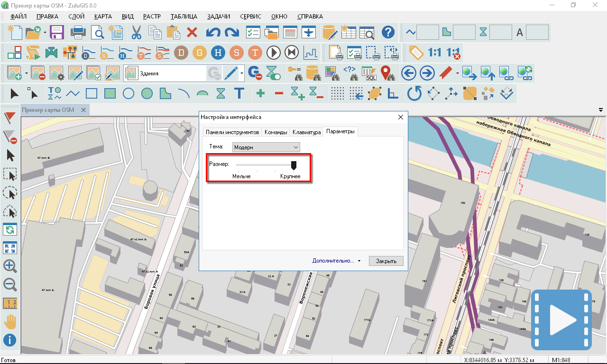Viewport: 607px width, 364px height.
Task: Switch to the Панели инструментов tab
Action: coord(232,132)
